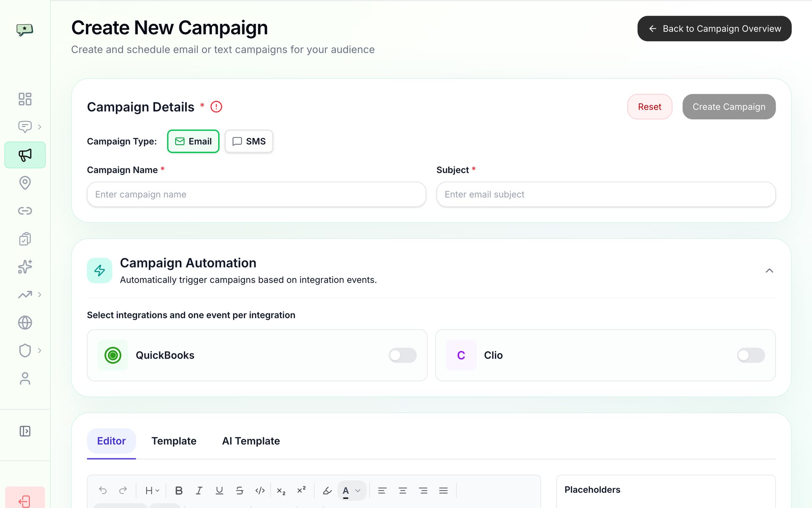This screenshot has width=812, height=508.
Task: Toggle bold formatting
Action: pos(179,490)
